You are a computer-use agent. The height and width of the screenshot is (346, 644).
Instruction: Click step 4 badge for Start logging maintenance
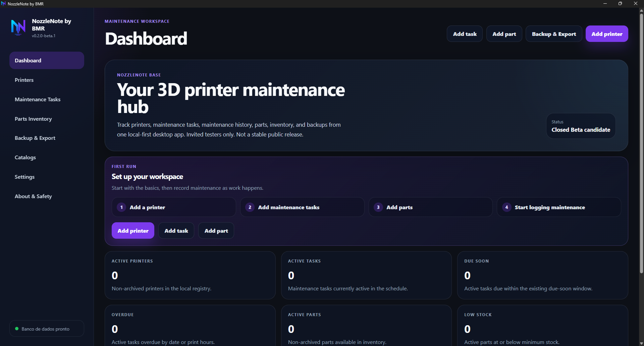pyautogui.click(x=507, y=207)
